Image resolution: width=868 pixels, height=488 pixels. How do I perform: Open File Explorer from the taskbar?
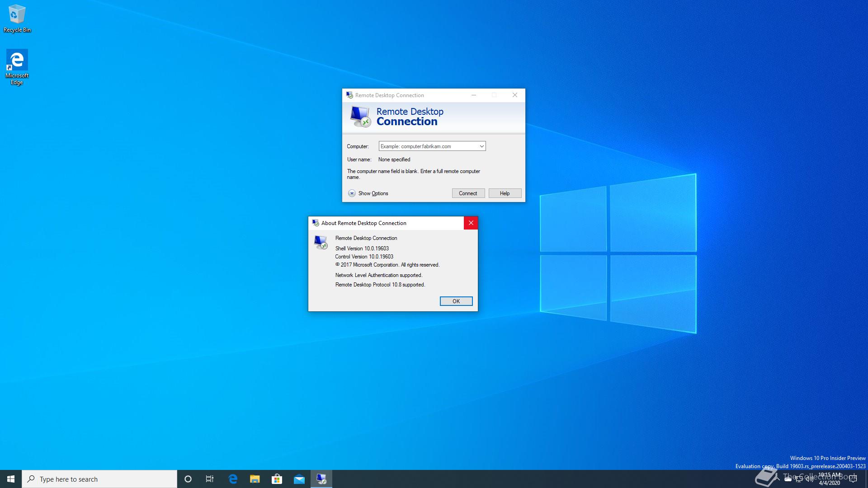255,479
